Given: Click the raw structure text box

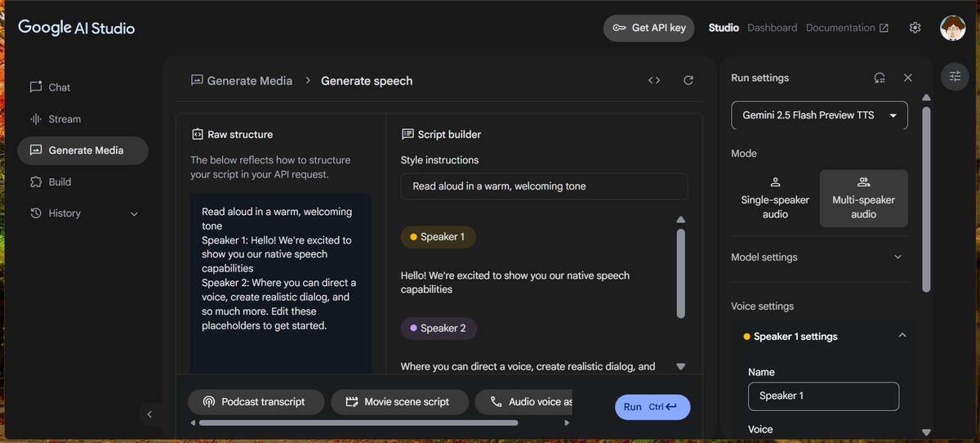Looking at the screenshot, I should (x=281, y=284).
